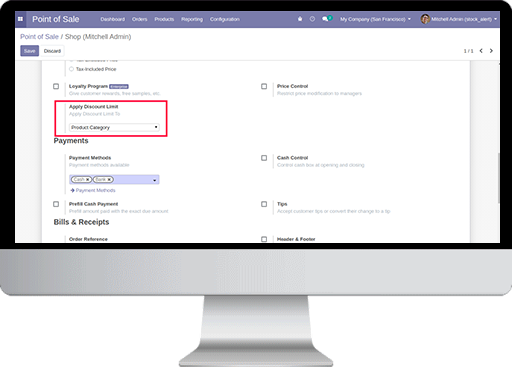Open the Dashboard menu
The image size is (512, 367).
coord(113,19)
